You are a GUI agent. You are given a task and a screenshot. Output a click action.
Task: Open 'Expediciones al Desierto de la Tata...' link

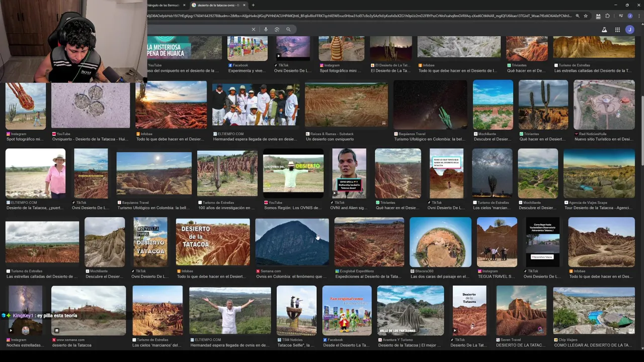[368, 277]
